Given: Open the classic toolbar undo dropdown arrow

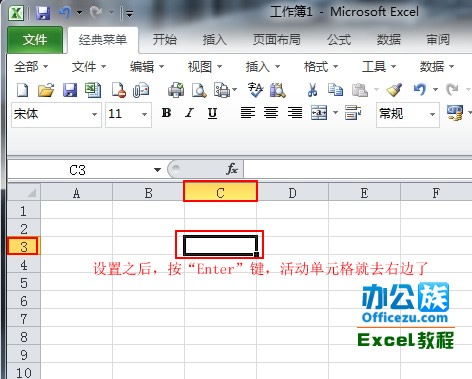Looking at the screenshot, I should tap(435, 89).
